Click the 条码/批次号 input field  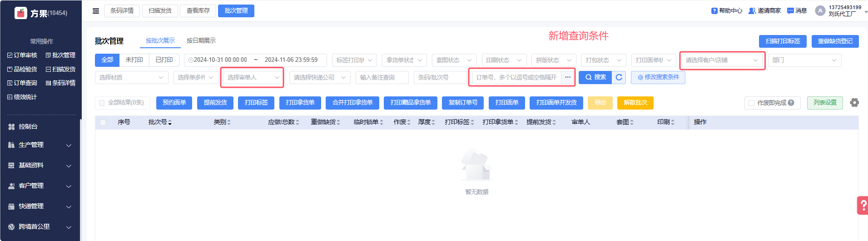click(x=440, y=77)
